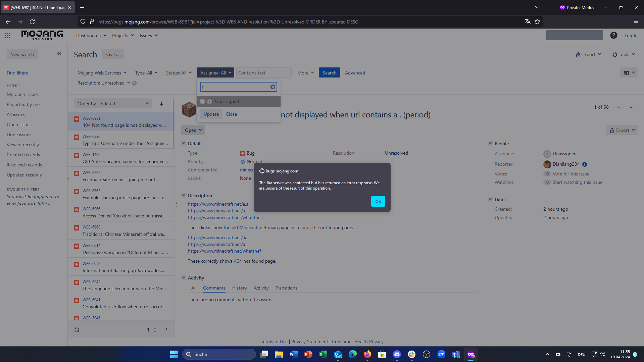The width and height of the screenshot is (644, 362).
Task: Remove the Resolution filter criterion
Action: pyautogui.click(x=134, y=83)
